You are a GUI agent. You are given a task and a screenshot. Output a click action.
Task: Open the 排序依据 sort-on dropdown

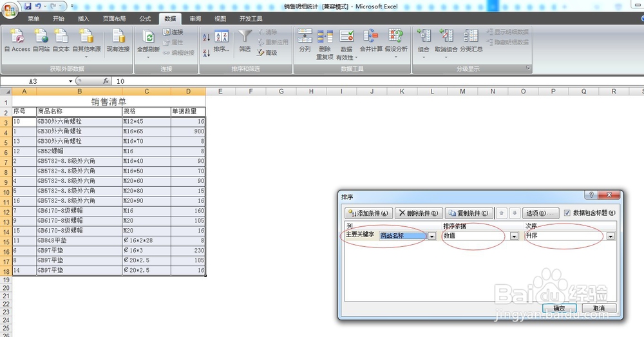pos(514,236)
